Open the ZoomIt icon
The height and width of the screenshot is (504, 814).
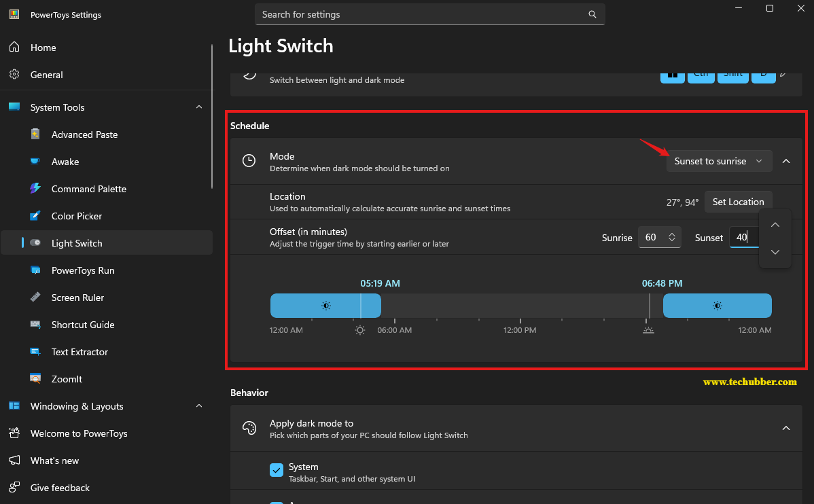point(35,378)
